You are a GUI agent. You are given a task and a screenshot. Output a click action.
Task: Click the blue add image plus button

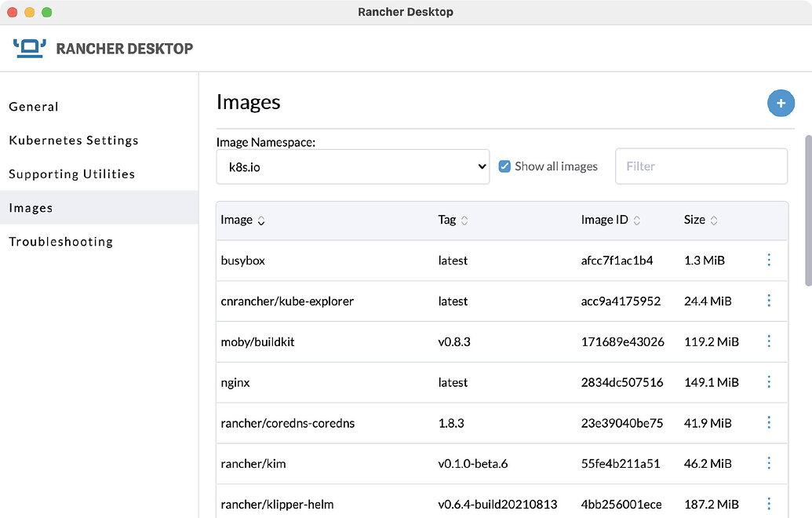tap(780, 103)
